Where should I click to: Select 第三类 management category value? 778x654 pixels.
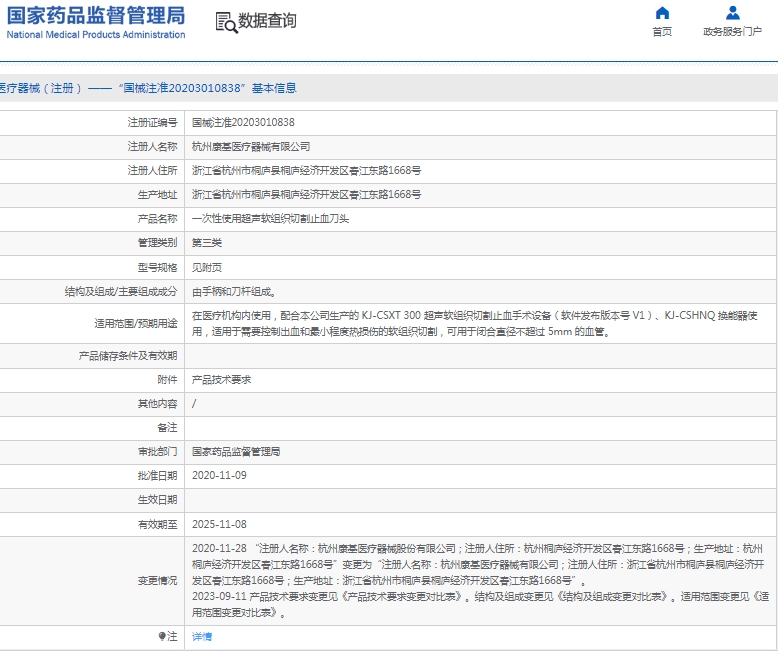coord(207,243)
